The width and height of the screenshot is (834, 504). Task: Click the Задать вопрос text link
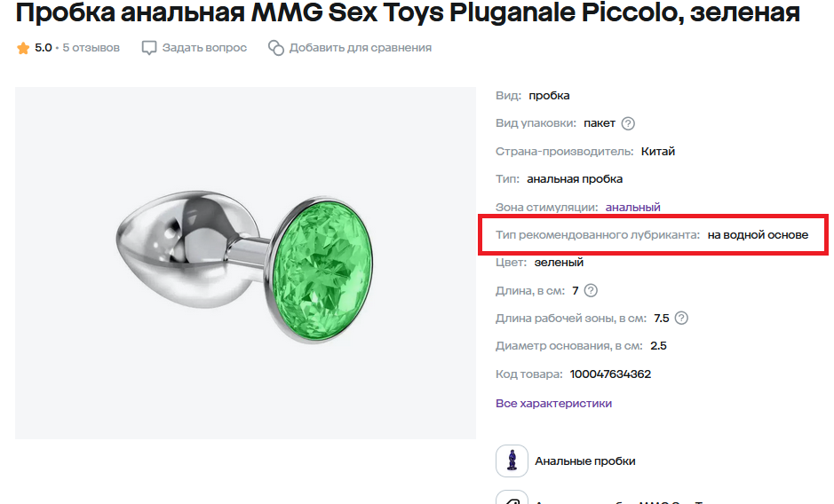coord(204,48)
